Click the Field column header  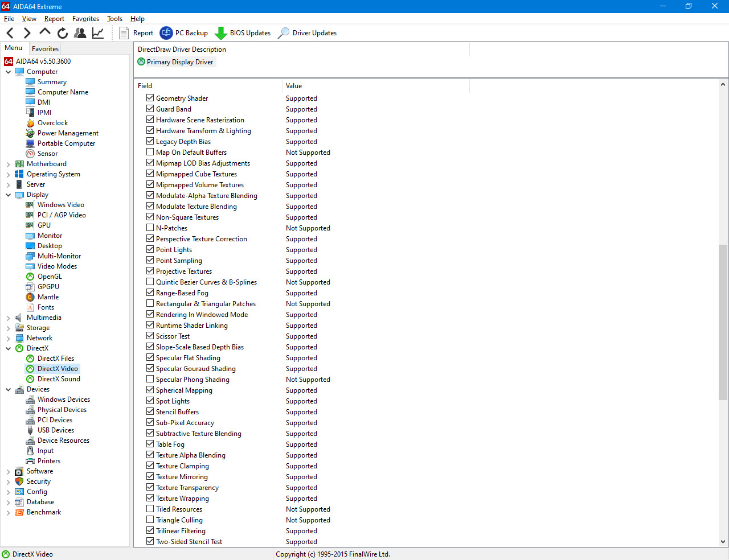click(x=208, y=86)
